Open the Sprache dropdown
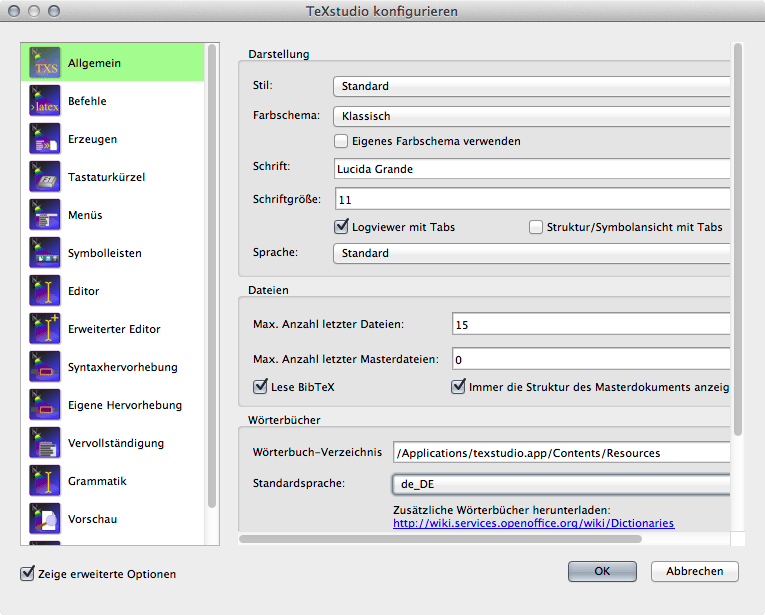 tap(532, 254)
